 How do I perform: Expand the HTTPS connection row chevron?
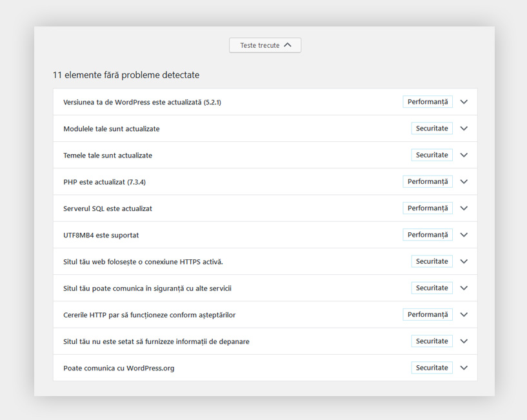click(464, 261)
